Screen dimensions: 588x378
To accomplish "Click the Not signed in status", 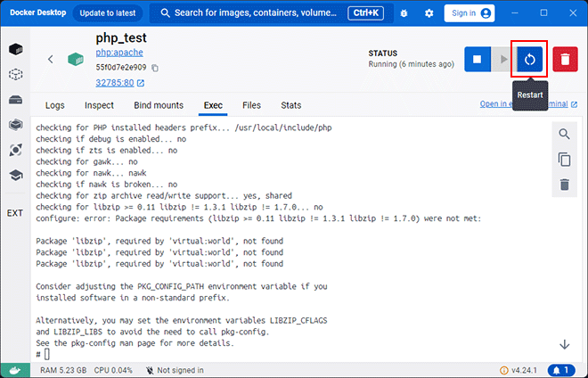I will point(175,371).
